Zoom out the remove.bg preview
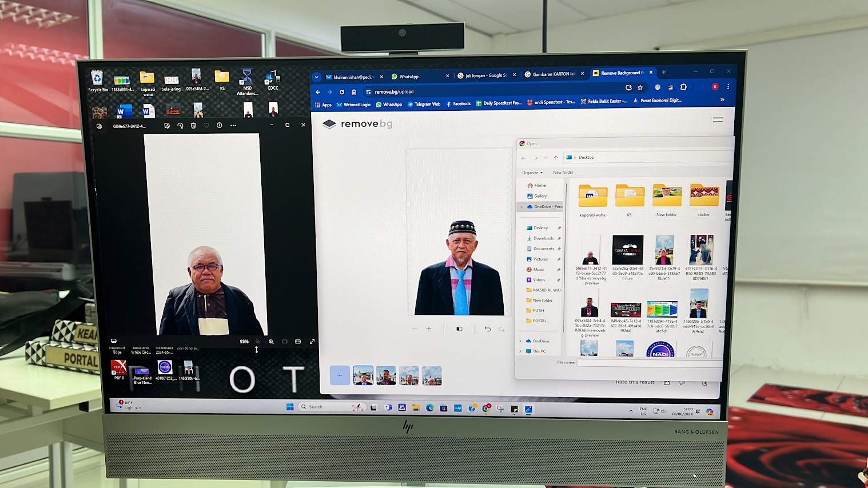Image resolution: width=868 pixels, height=488 pixels. 415,329
